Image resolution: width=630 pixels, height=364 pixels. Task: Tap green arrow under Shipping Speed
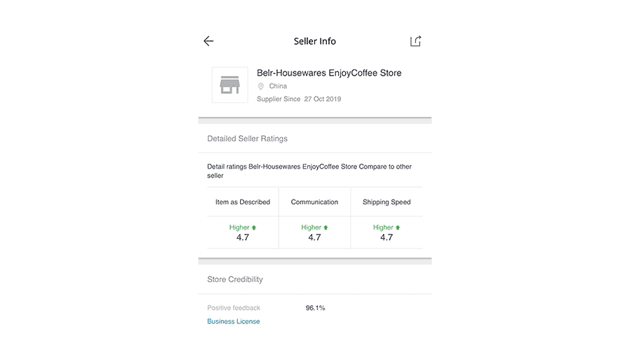click(398, 227)
